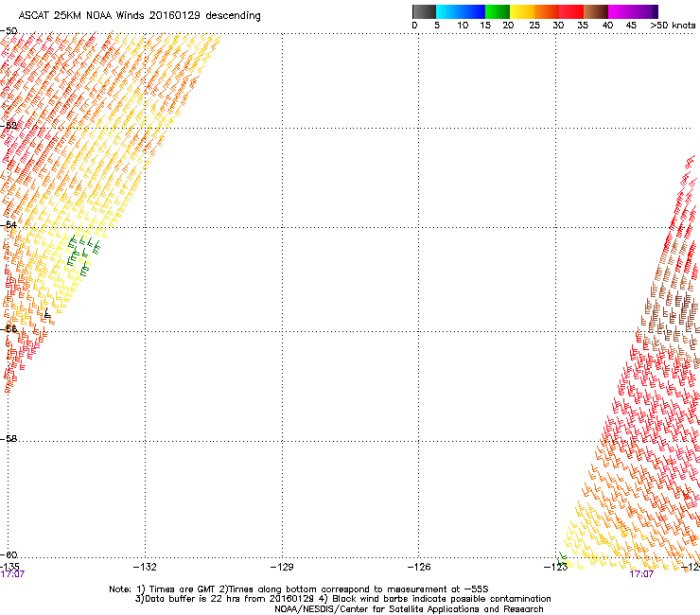
Task: Click the -126 longitude axis label
Action: pyautogui.click(x=419, y=567)
